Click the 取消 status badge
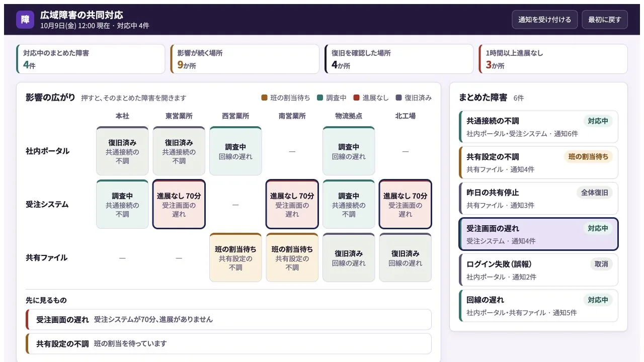The height and width of the screenshot is (362, 644). (x=601, y=264)
